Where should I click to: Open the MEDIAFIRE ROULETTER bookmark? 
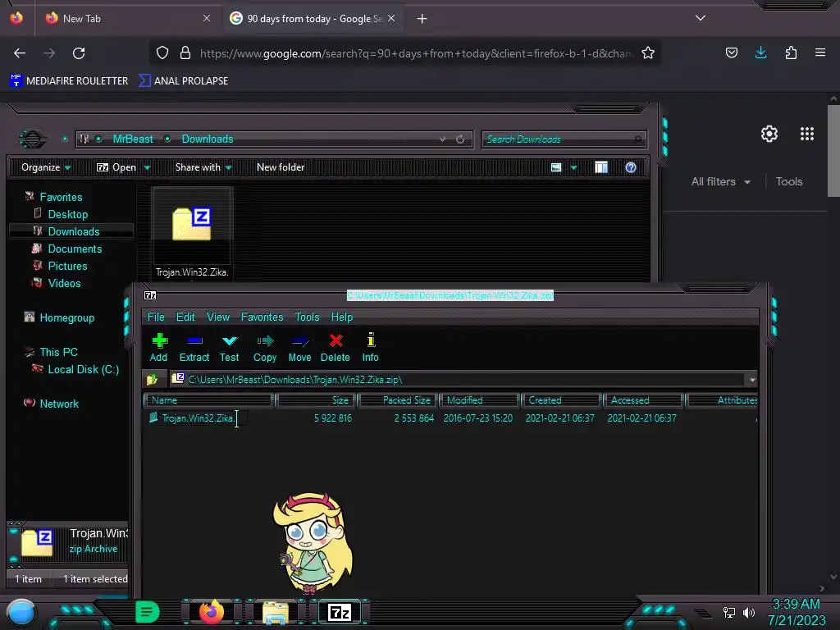point(69,81)
